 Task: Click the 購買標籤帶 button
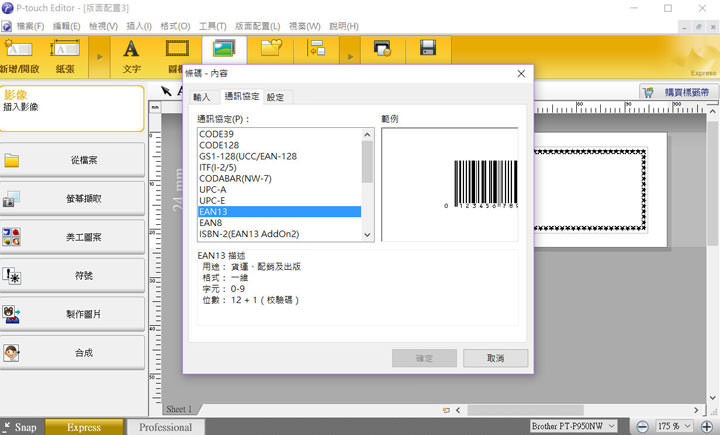coord(678,92)
